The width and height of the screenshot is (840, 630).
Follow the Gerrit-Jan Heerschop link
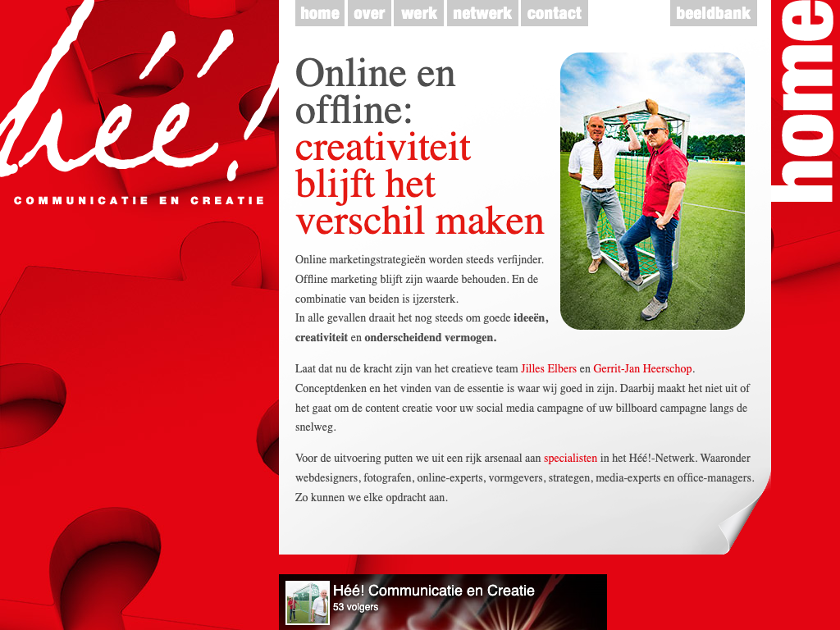(x=642, y=368)
